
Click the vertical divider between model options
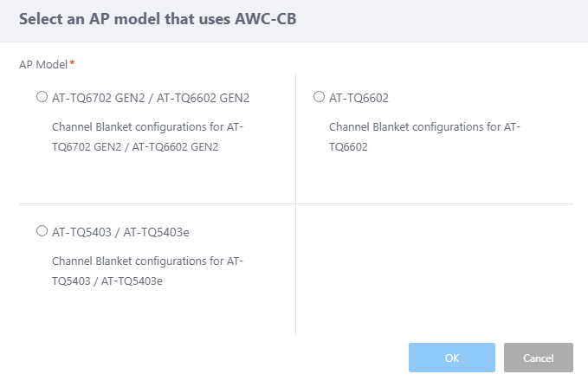pyautogui.click(x=295, y=139)
